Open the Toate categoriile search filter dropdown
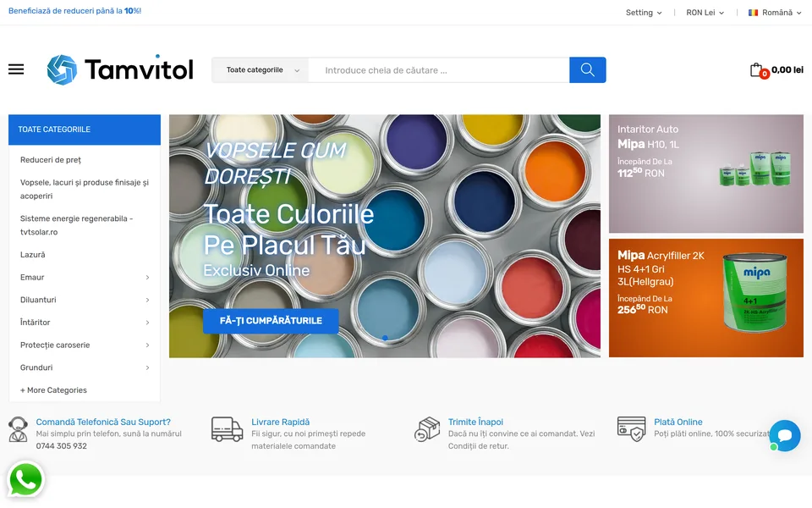Image resolution: width=812 pixels, height=508 pixels. coord(260,70)
